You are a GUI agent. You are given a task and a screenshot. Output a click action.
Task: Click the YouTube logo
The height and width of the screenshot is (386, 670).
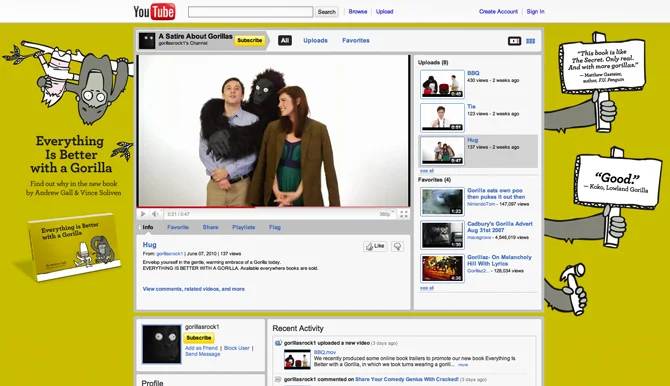154,12
